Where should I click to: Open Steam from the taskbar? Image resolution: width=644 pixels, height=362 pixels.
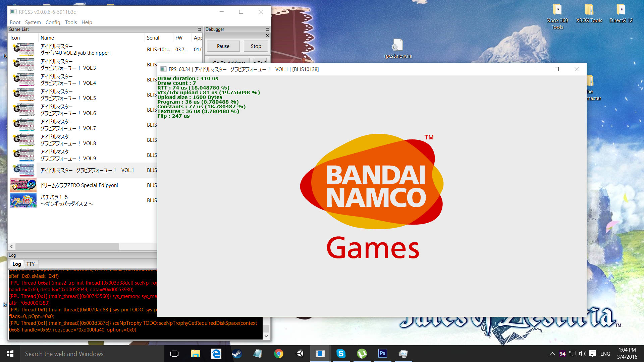[x=237, y=354]
